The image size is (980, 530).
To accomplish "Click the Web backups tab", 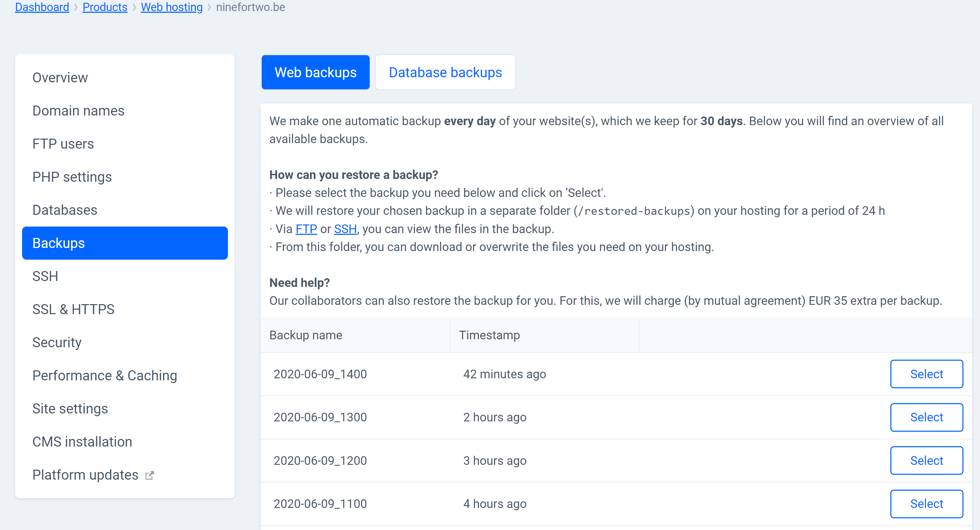I will pyautogui.click(x=316, y=72).
